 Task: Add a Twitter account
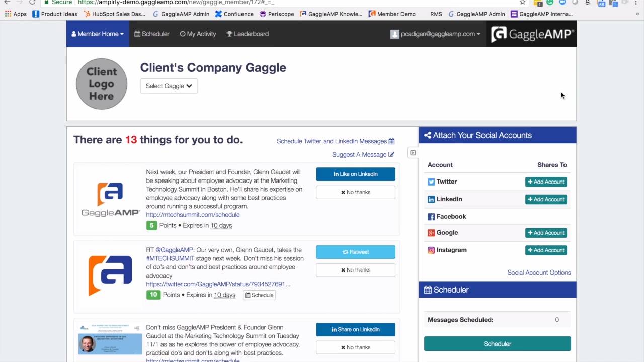546,182
